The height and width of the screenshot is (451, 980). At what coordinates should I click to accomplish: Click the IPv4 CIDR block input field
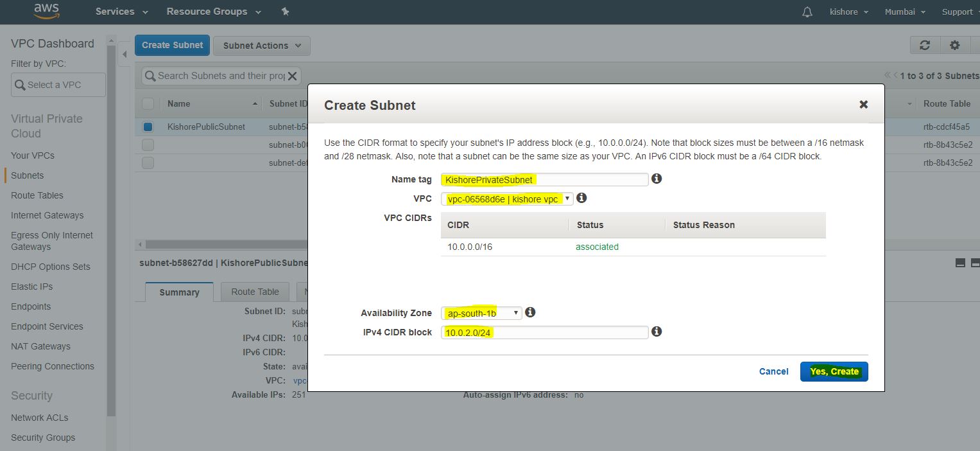click(544, 332)
